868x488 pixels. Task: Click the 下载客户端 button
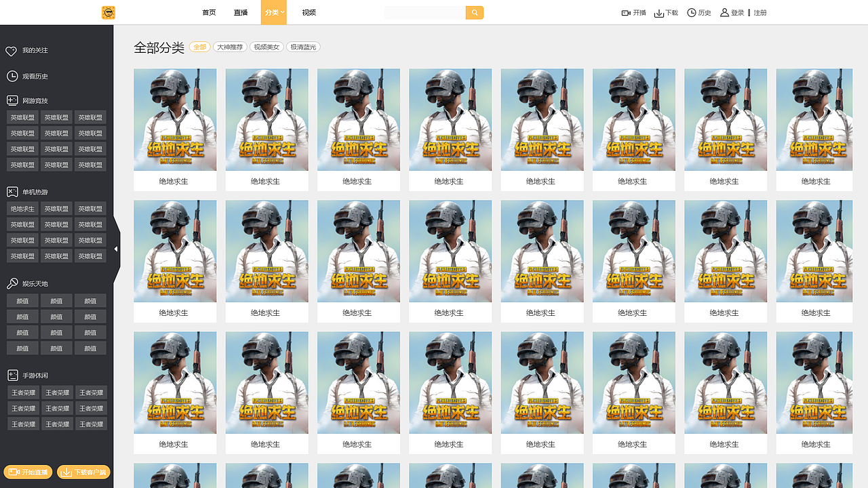point(83,472)
